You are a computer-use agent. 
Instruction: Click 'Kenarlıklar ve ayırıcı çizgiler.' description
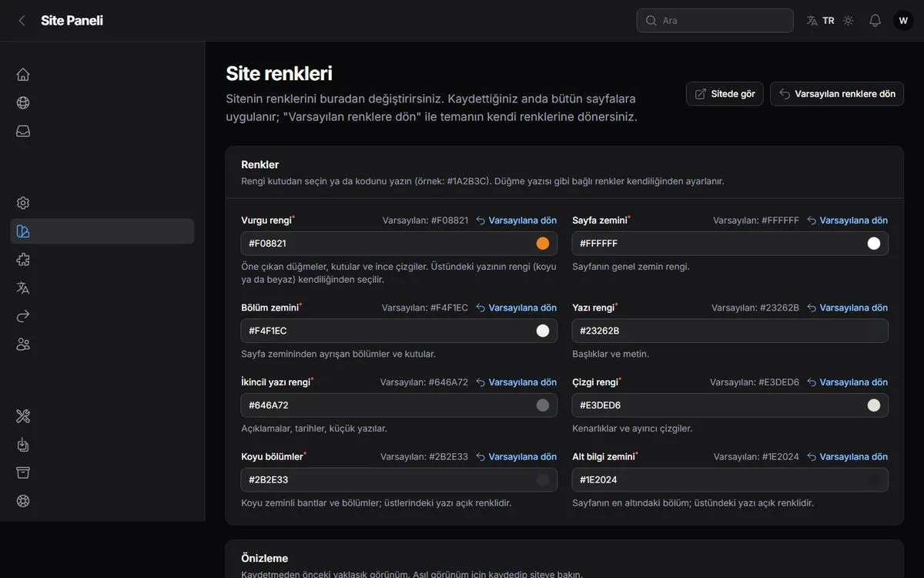632,428
